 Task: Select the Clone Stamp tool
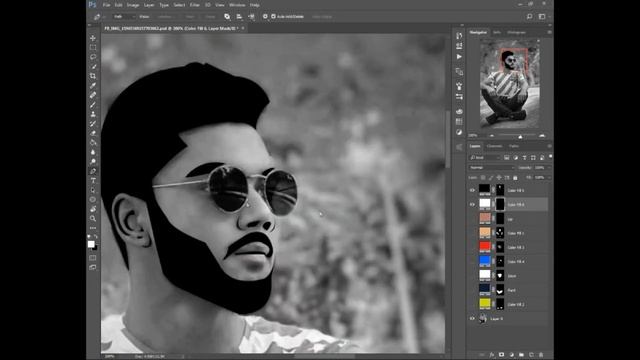click(x=93, y=114)
